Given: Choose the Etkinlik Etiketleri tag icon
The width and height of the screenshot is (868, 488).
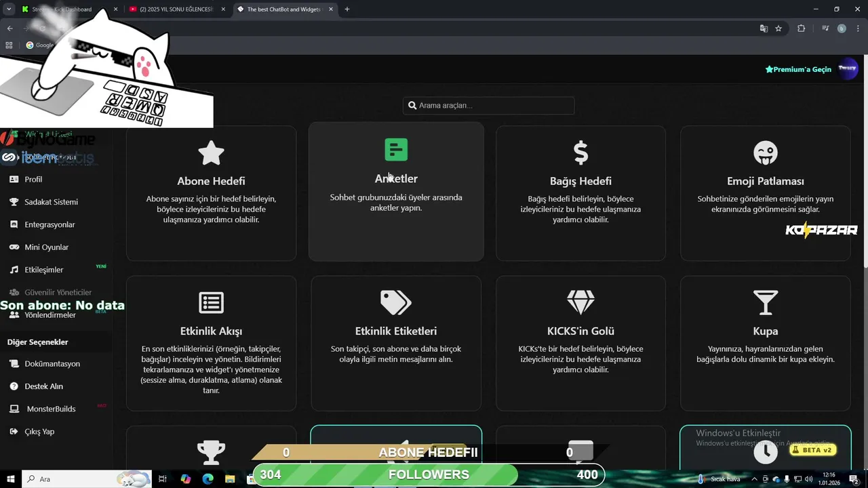Looking at the screenshot, I should (x=396, y=303).
